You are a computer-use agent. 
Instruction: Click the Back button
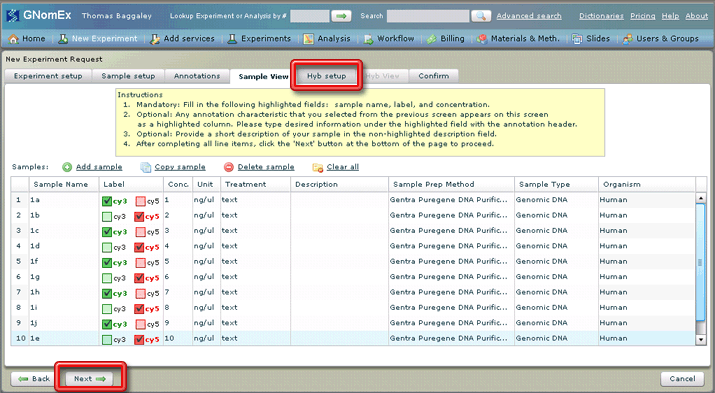34,379
